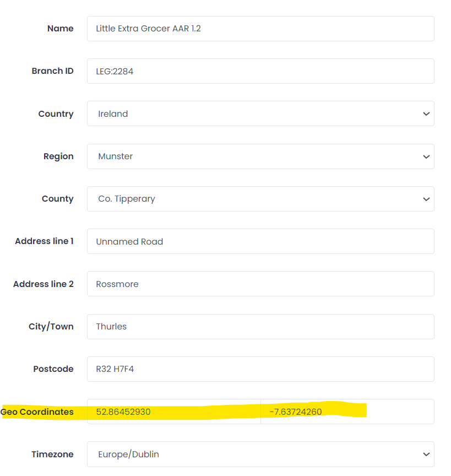This screenshot has width=451, height=476.
Task: Focus the Branch ID text box
Action: tap(260, 71)
